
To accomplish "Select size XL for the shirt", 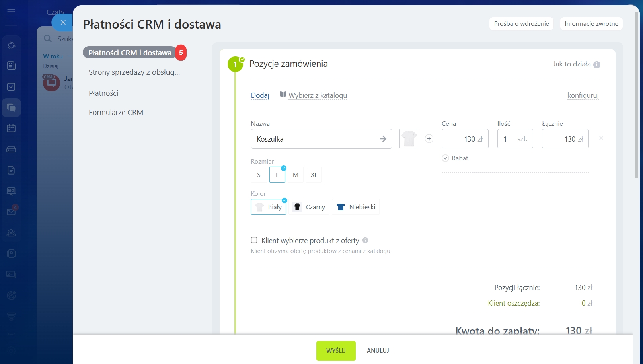I will 314,175.
